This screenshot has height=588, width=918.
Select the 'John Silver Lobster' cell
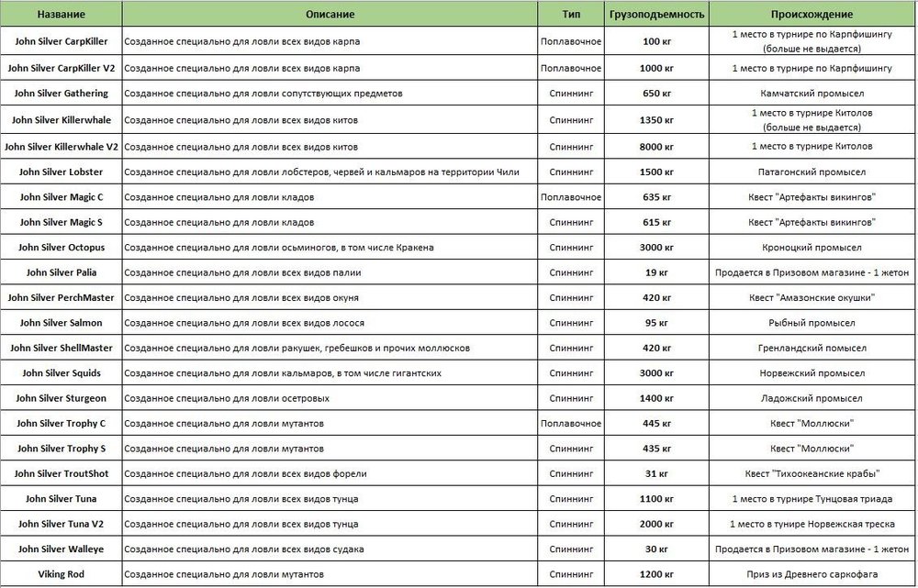61,172
